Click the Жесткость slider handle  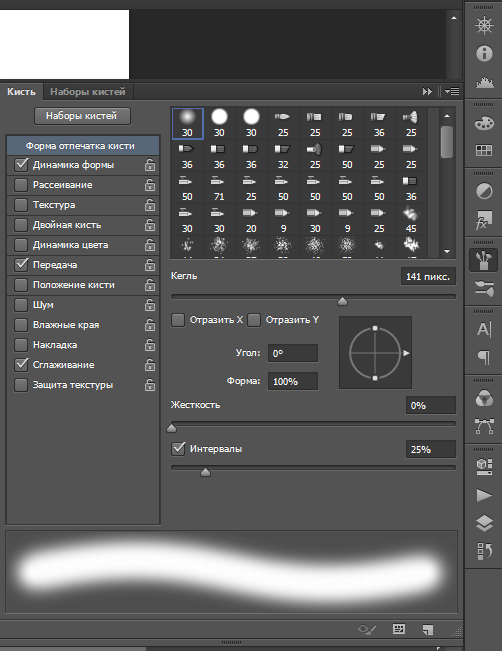pyautogui.click(x=171, y=428)
